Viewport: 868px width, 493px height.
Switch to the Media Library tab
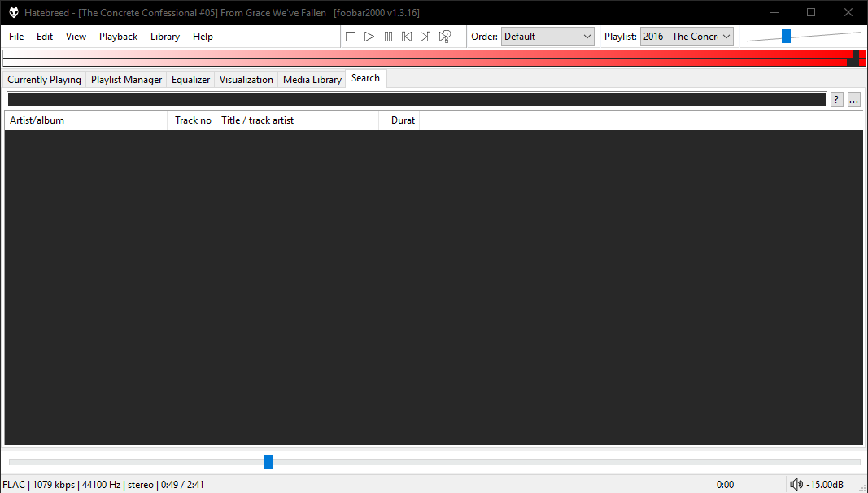click(x=312, y=80)
